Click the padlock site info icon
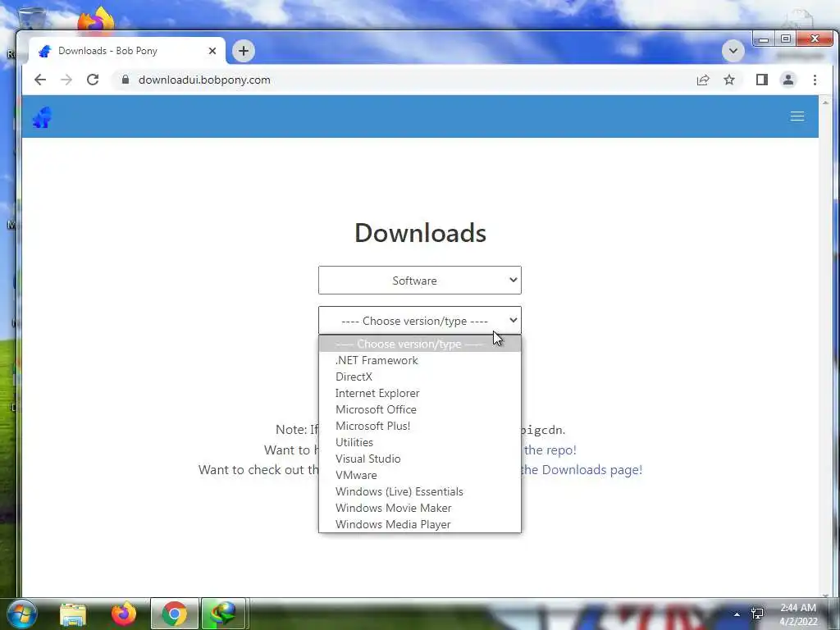840x630 pixels. pyautogui.click(x=126, y=80)
